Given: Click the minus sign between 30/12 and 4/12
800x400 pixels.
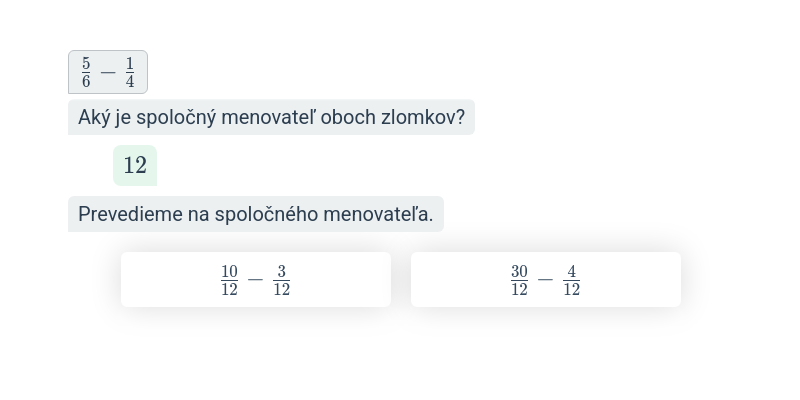Looking at the screenshot, I should (x=545, y=281).
